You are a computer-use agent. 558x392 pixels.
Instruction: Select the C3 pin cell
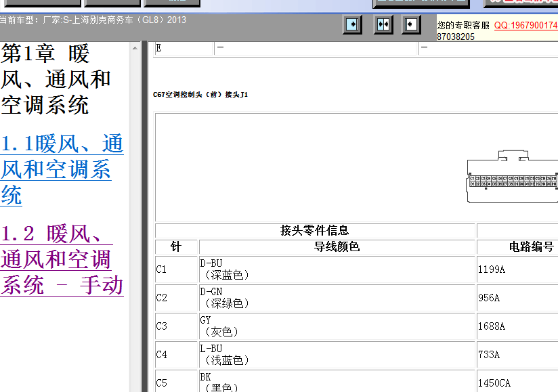[176, 326]
